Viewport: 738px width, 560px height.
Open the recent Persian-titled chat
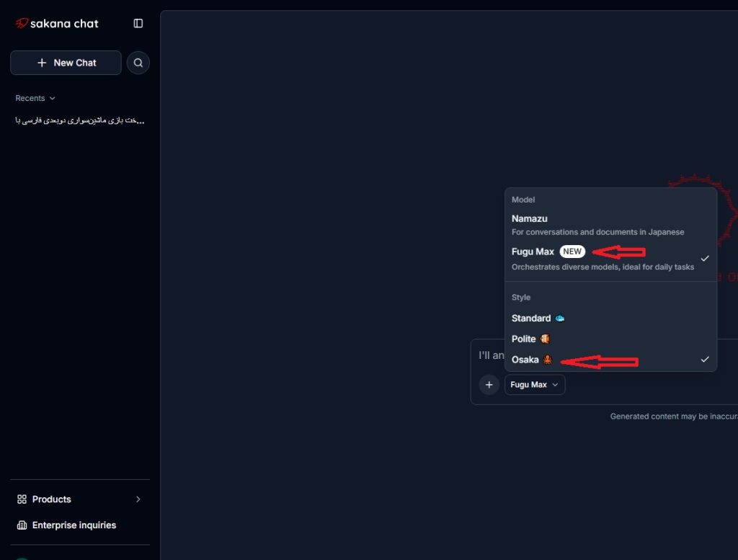pyautogui.click(x=80, y=120)
